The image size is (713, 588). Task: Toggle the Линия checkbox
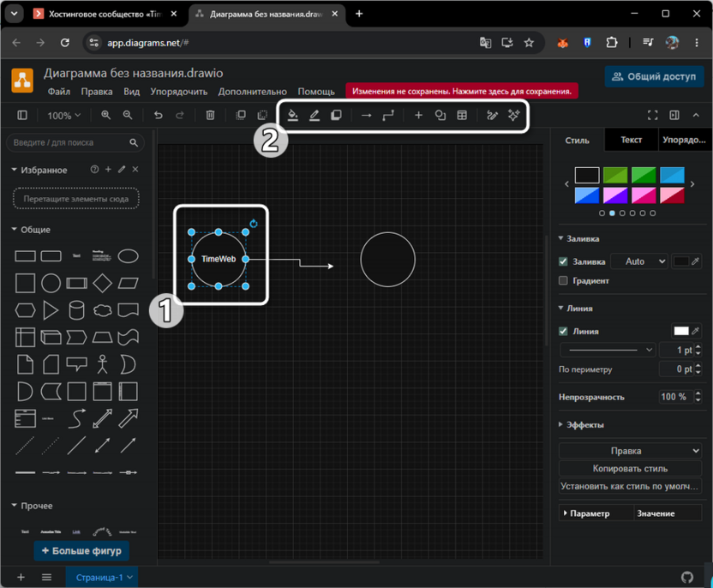[563, 331]
